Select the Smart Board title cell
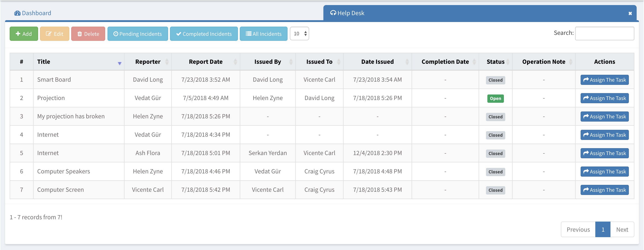The image size is (644, 250). click(x=79, y=80)
